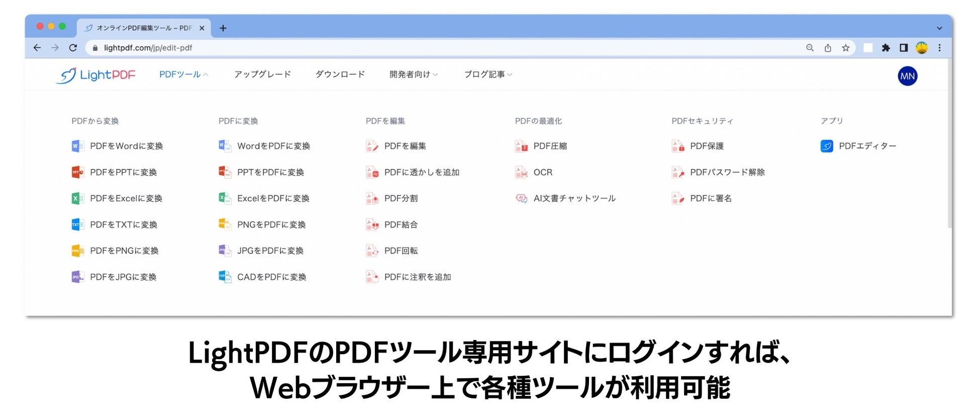Click the PDF圧縮 compress icon
This screenshot has width=980, height=417.
pyautogui.click(x=521, y=146)
